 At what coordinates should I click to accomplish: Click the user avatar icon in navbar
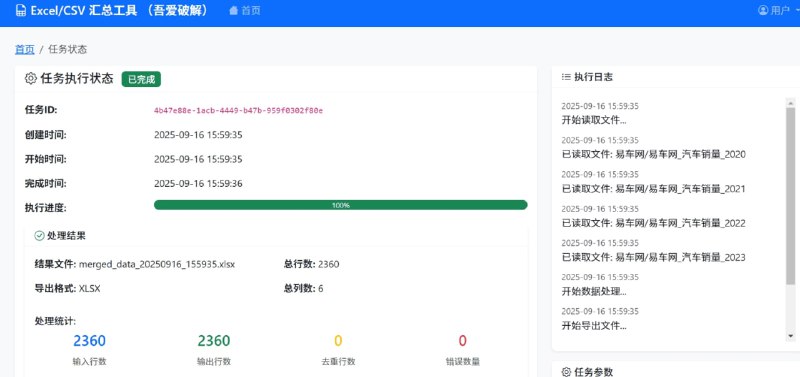763,11
